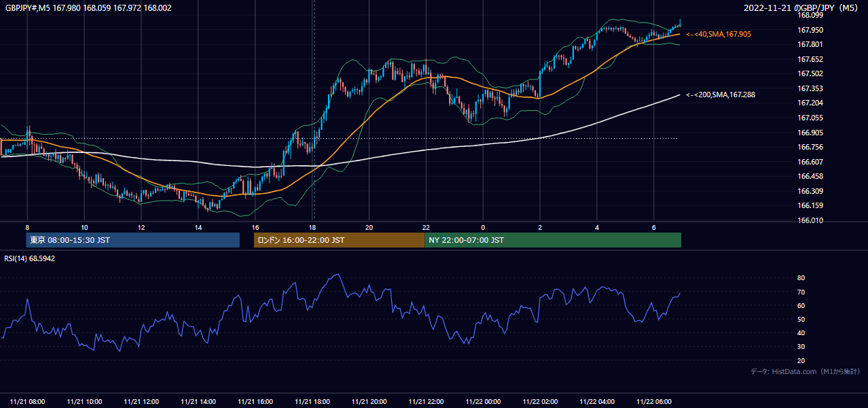Click the 11/21 20:00 bottom time label
The width and height of the screenshot is (868, 408).
point(370,401)
